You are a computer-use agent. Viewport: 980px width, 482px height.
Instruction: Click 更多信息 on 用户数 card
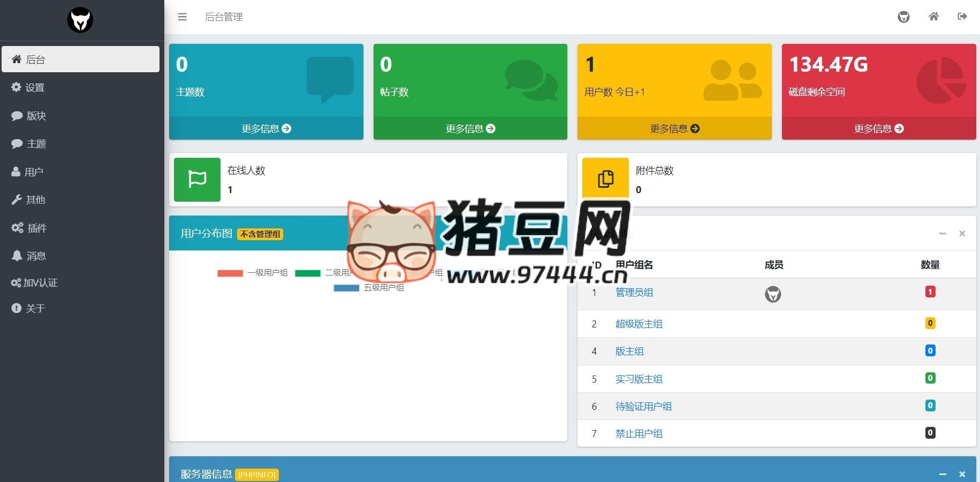[674, 128]
